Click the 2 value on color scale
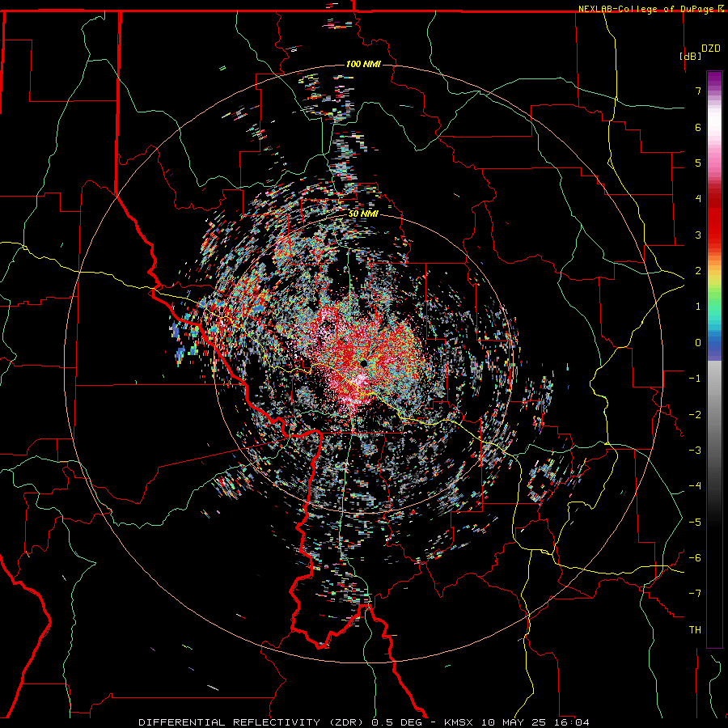728x728 pixels. pyautogui.click(x=698, y=271)
